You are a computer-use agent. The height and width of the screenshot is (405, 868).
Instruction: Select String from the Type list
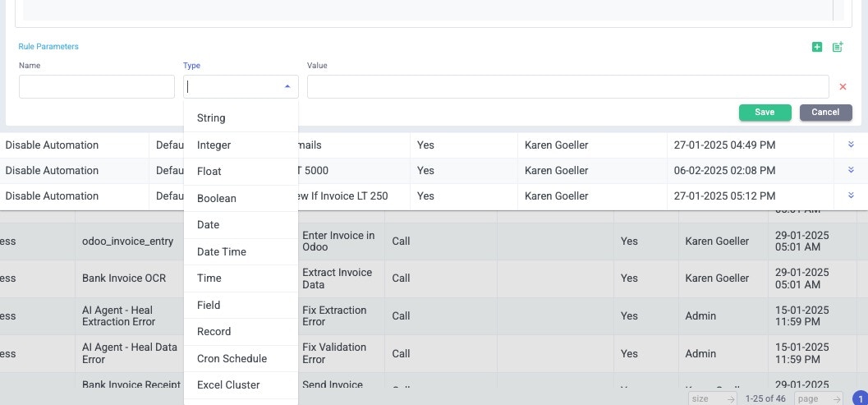click(x=211, y=118)
